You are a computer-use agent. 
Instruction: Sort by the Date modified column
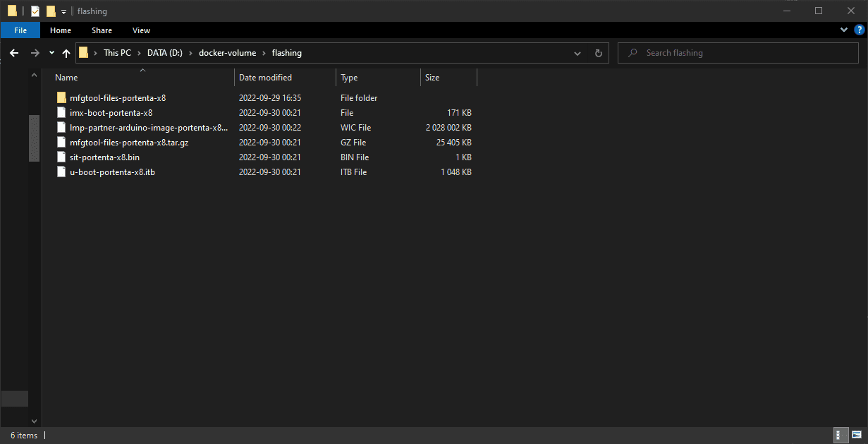(x=265, y=78)
